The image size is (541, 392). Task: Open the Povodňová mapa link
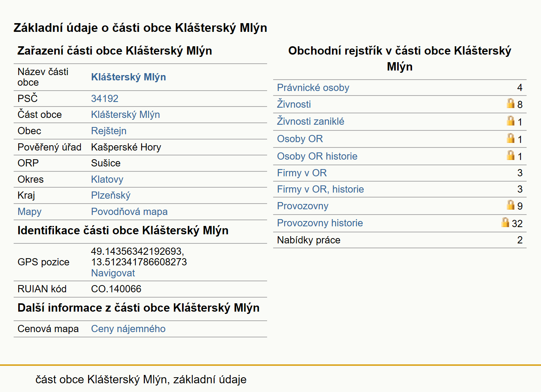point(129,212)
